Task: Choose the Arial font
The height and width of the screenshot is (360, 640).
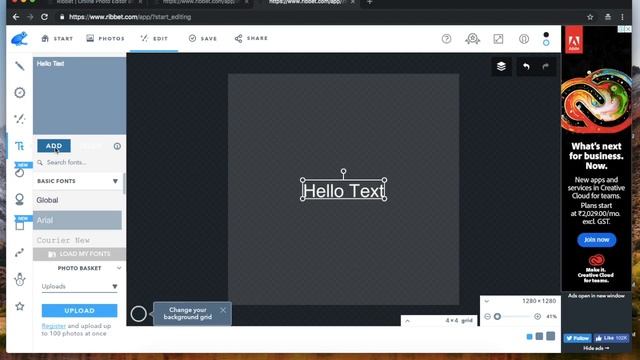Action: tap(78, 220)
